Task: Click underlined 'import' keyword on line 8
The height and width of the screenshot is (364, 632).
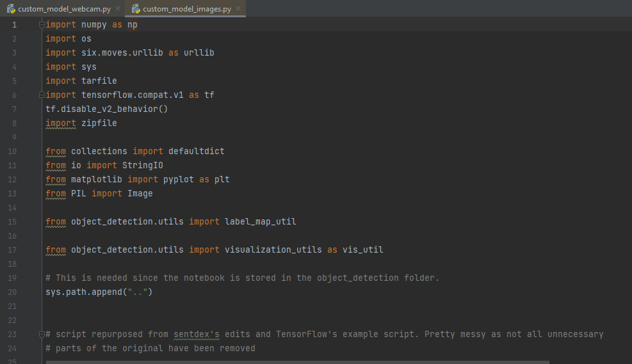Action: 60,123
